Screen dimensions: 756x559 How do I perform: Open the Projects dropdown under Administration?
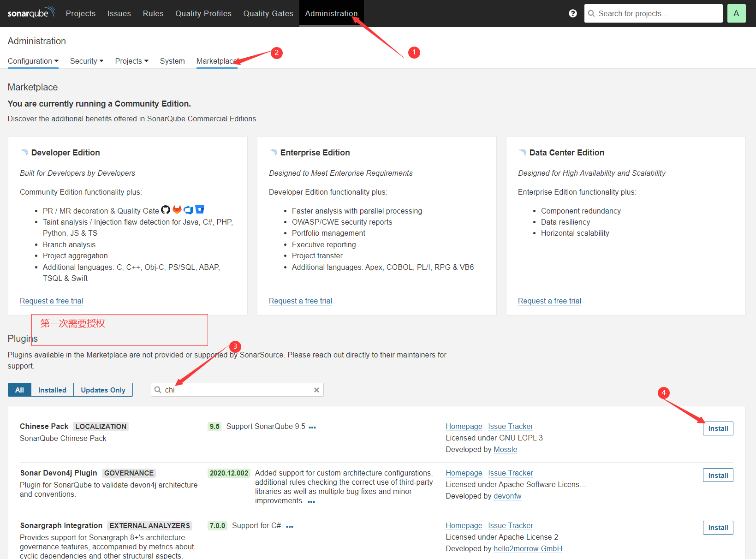click(x=132, y=61)
